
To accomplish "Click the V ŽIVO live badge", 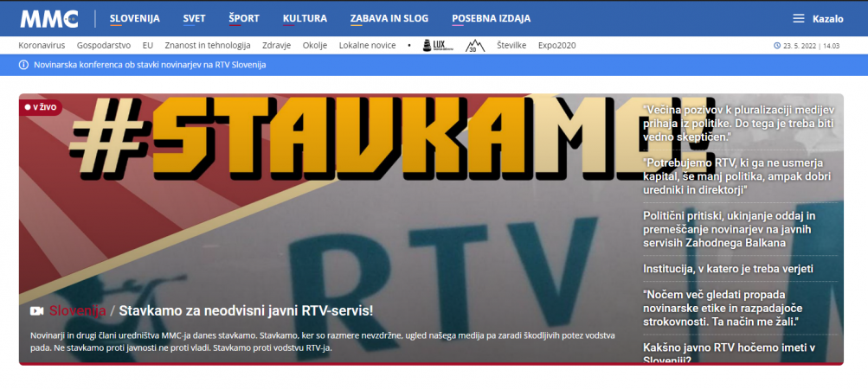I will click(x=41, y=107).
